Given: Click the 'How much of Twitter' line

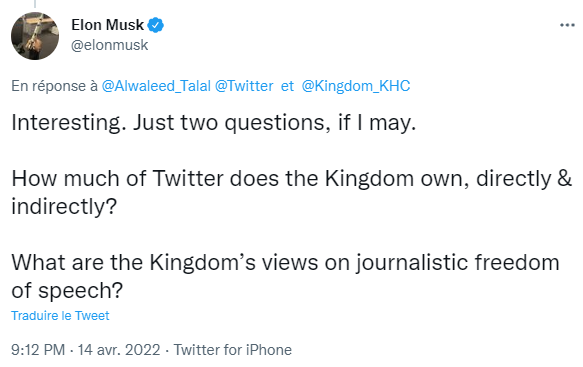Looking at the screenshot, I should coord(292,178).
